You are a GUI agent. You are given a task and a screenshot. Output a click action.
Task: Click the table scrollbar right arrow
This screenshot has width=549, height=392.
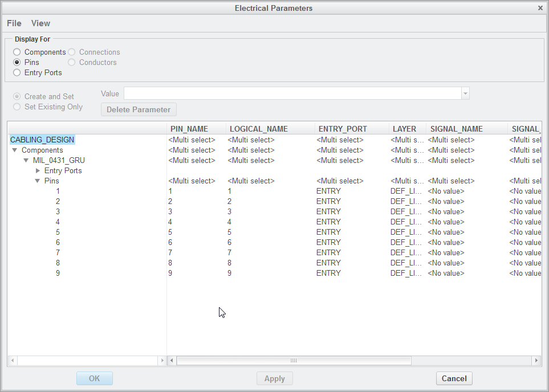click(536, 361)
